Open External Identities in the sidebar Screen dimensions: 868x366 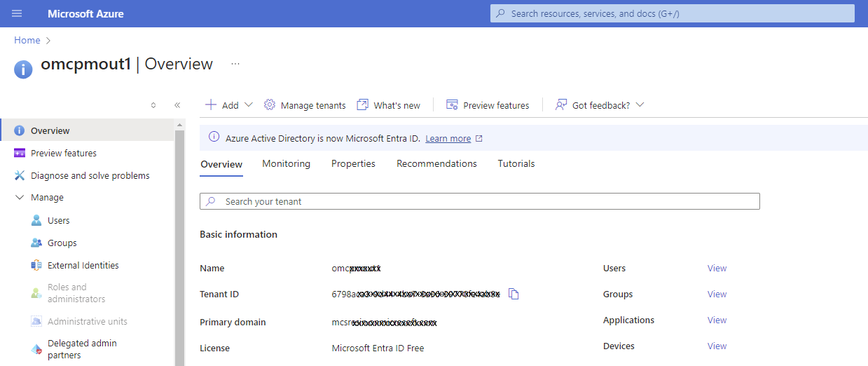83,265
